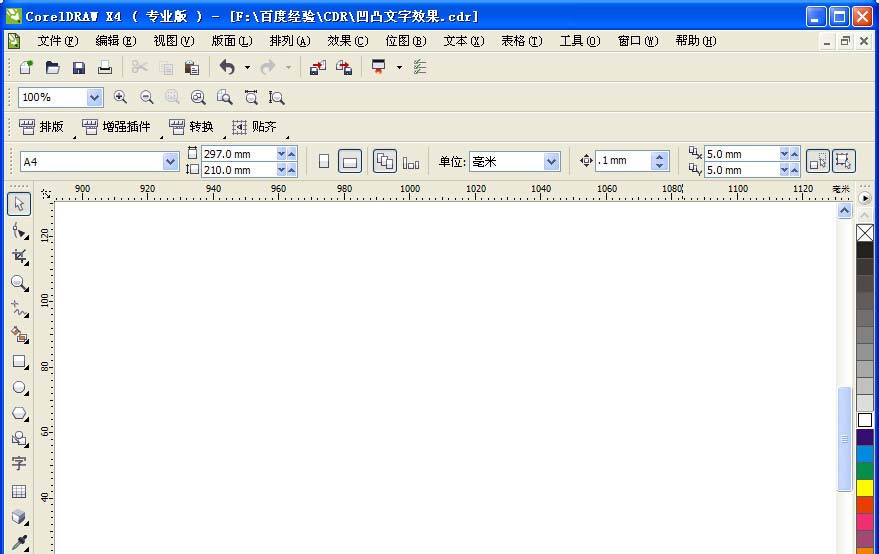Click the no-color X swatch
This screenshot has height=554, width=879.
coord(865,233)
